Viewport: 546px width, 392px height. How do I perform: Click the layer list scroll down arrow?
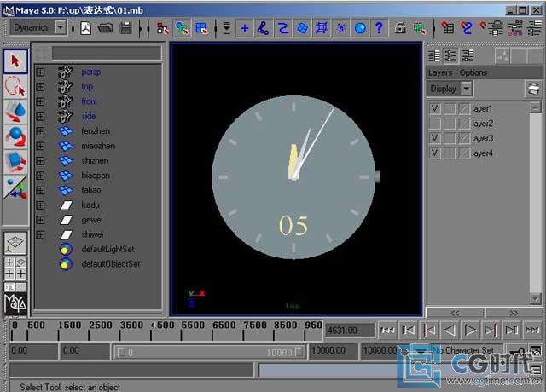(x=535, y=297)
